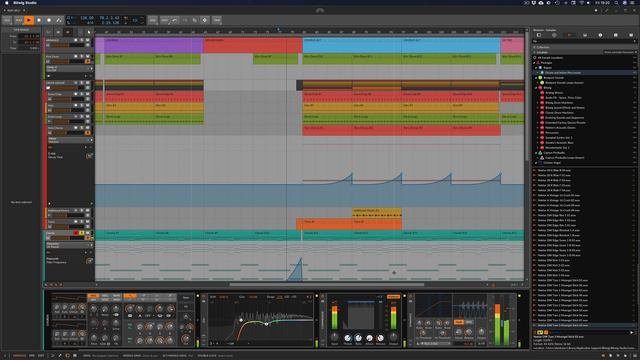The height and width of the screenshot is (360, 640).
Task: Click the tempo value in the transport display
Action: click(x=87, y=18)
